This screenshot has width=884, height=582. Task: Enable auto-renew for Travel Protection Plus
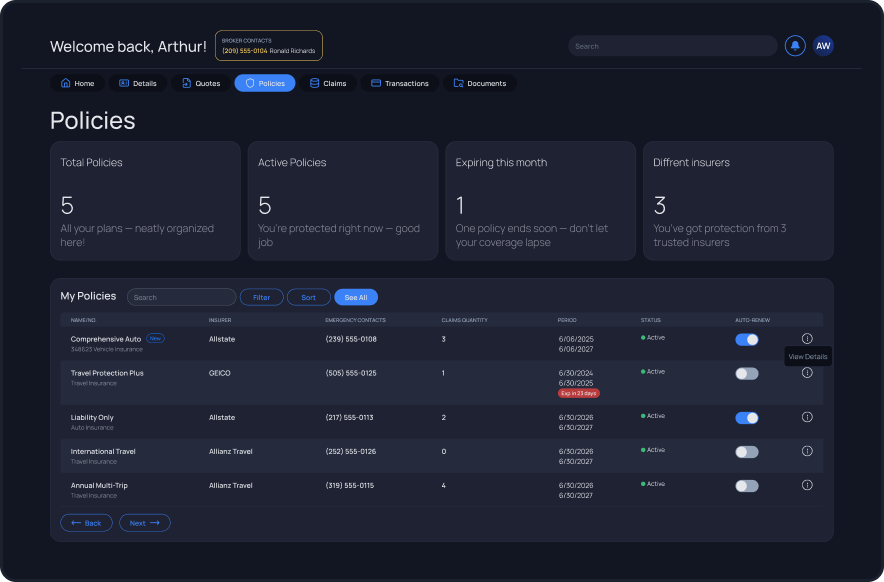coord(747,373)
